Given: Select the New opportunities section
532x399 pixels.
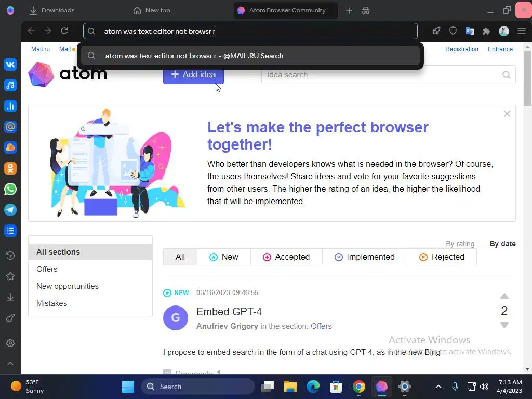Looking at the screenshot, I should pos(68,286).
